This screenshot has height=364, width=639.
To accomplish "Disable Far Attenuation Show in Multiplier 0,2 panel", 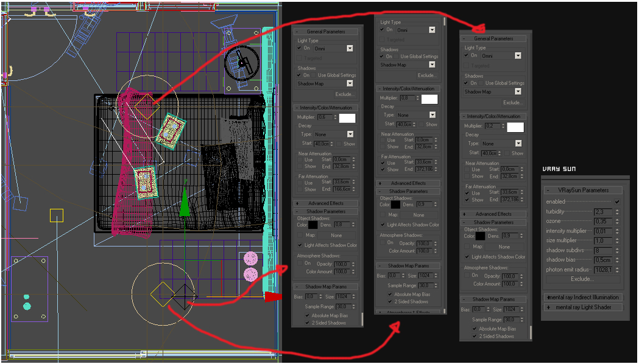I will pyautogui.click(x=467, y=200).
